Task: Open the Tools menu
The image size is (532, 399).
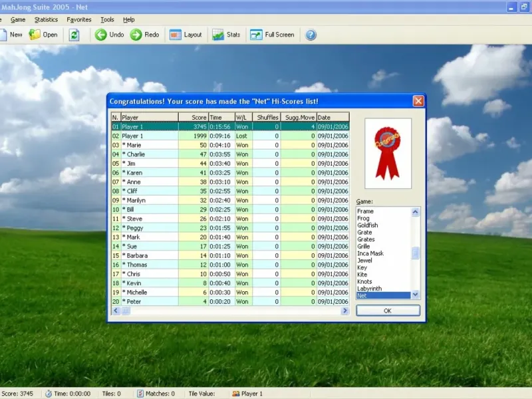Action: (107, 20)
